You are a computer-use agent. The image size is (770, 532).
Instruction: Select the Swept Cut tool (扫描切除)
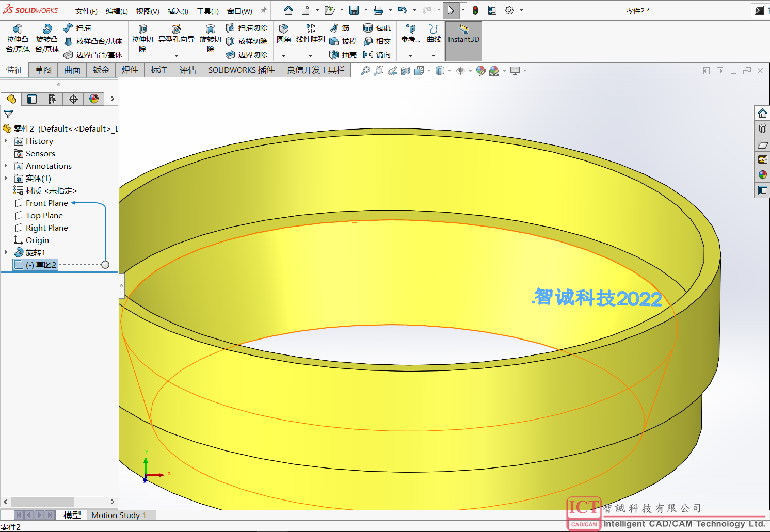point(247,28)
